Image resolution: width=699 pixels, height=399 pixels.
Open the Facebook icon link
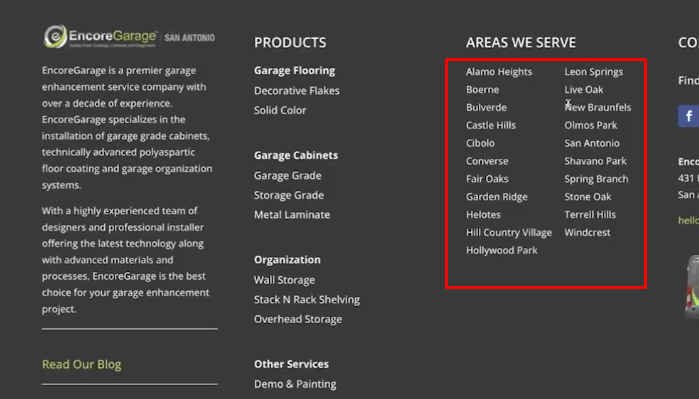click(688, 116)
